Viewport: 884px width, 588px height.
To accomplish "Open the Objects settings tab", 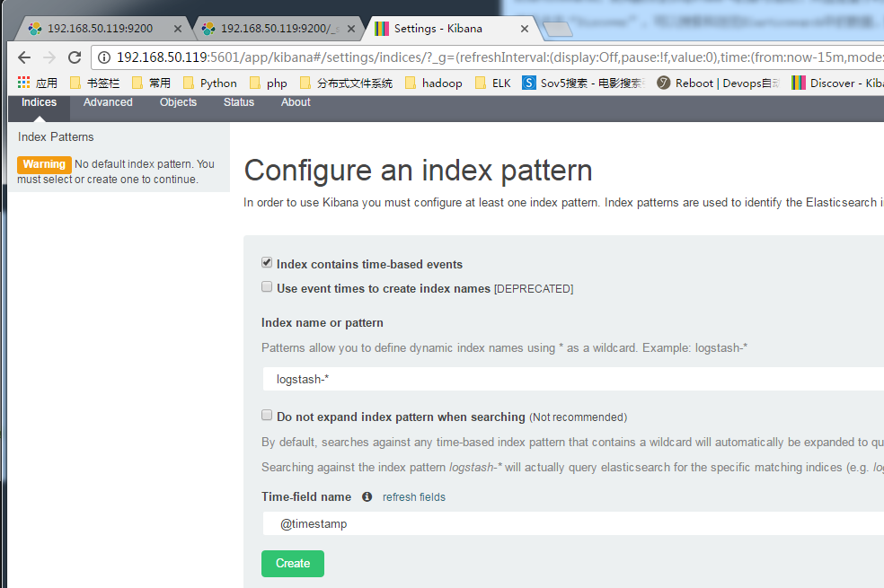I will click(x=178, y=102).
